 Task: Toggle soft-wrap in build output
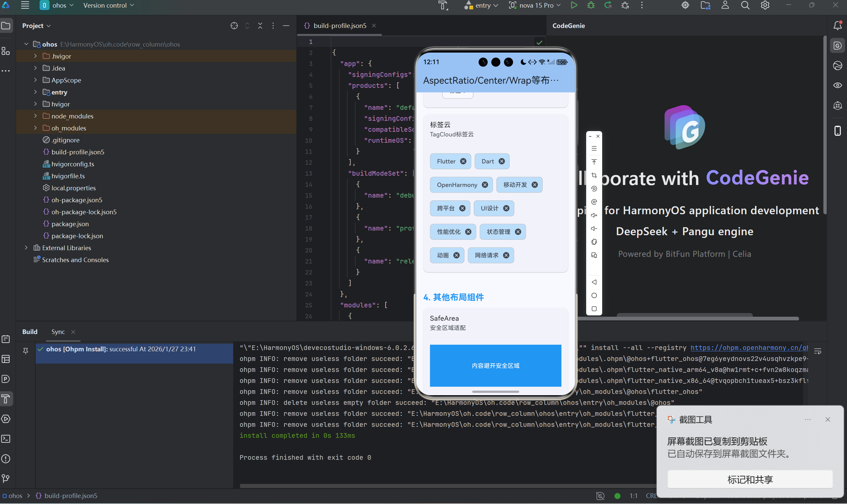tap(817, 351)
